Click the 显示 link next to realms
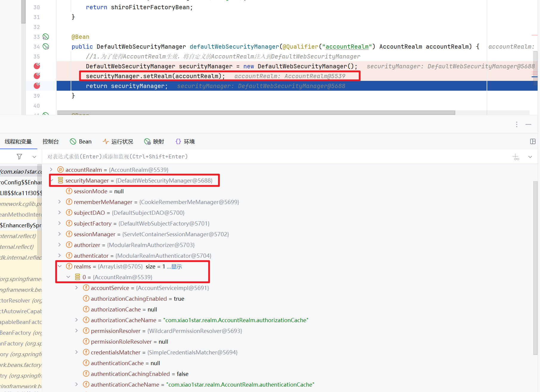 pos(176,266)
